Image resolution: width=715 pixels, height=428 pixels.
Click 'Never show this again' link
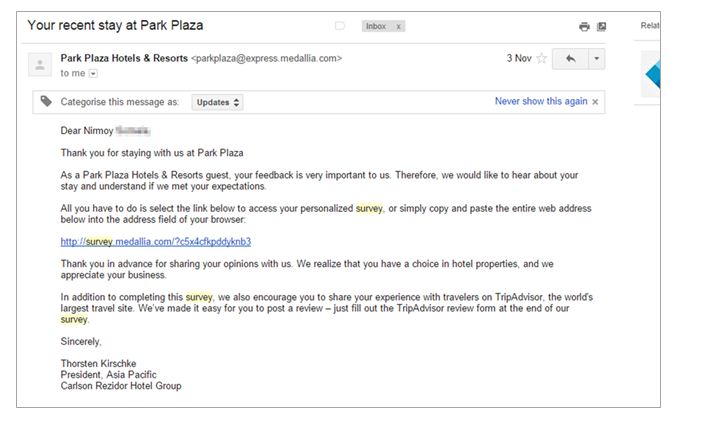(541, 101)
